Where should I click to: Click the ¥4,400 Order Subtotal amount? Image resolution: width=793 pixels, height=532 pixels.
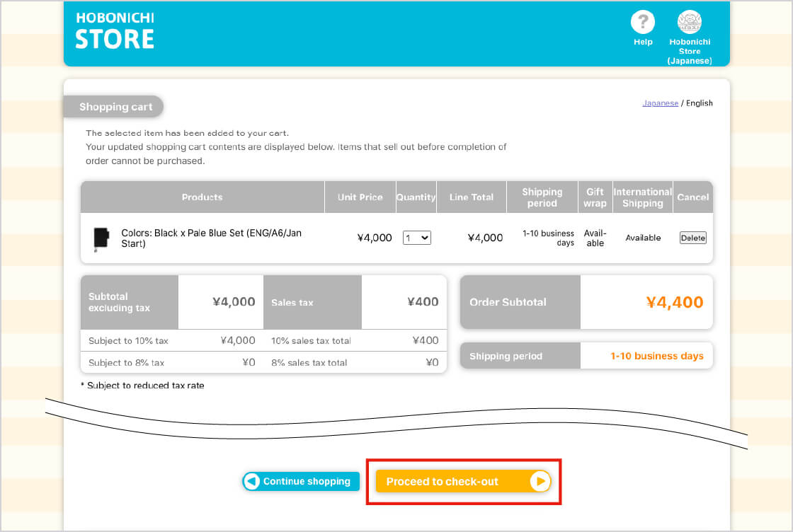(x=674, y=303)
